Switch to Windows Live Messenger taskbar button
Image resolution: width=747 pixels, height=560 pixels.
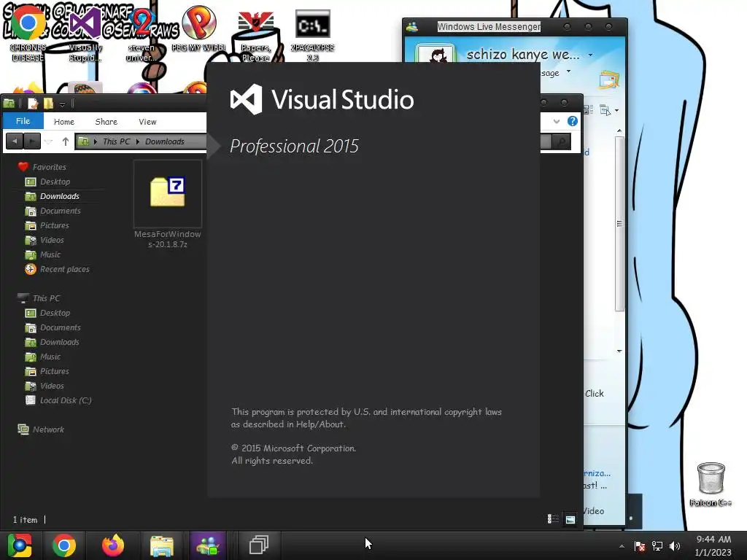pos(208,545)
